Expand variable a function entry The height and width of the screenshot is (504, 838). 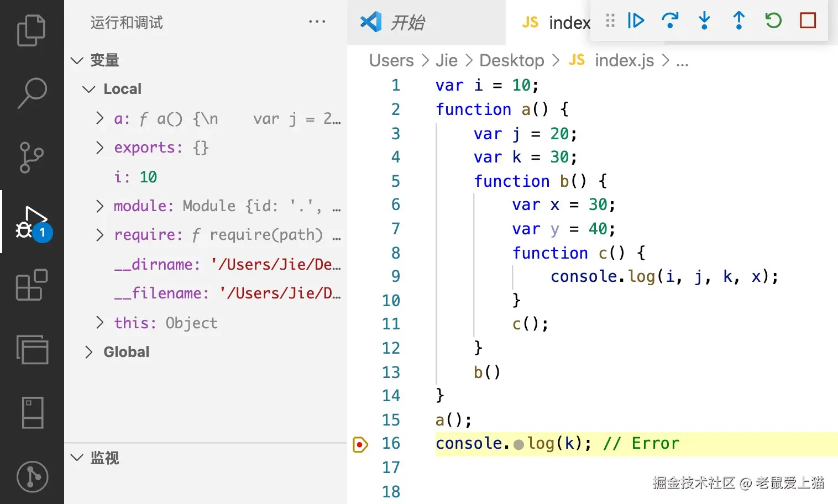pyautogui.click(x=99, y=118)
